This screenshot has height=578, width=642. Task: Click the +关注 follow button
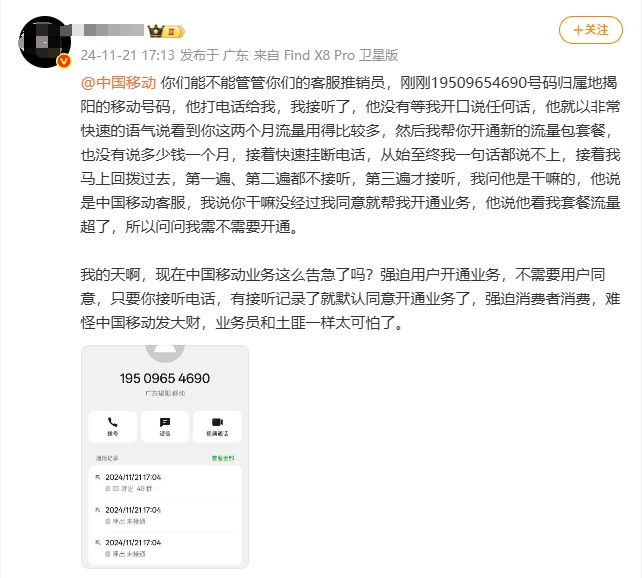590,30
